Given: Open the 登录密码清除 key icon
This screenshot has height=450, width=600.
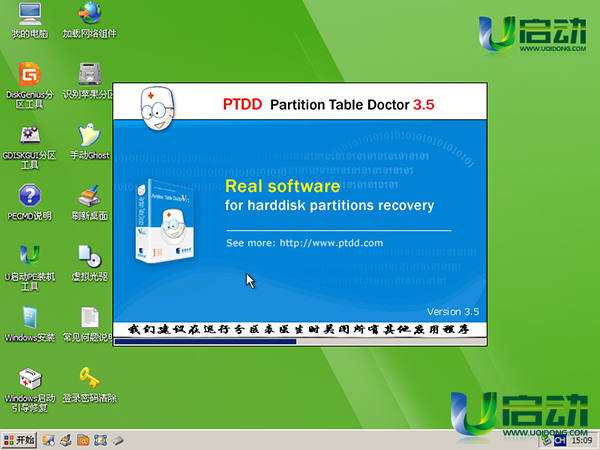Looking at the screenshot, I should click(90, 385).
